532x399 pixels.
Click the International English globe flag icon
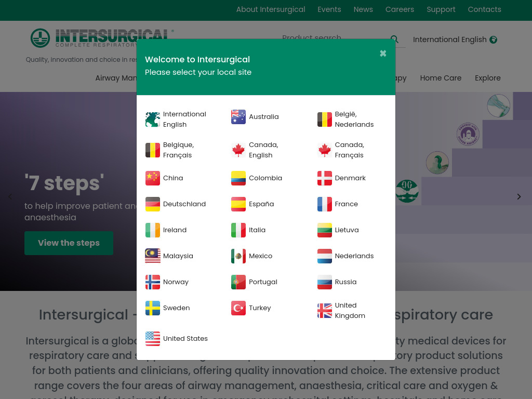point(153,119)
